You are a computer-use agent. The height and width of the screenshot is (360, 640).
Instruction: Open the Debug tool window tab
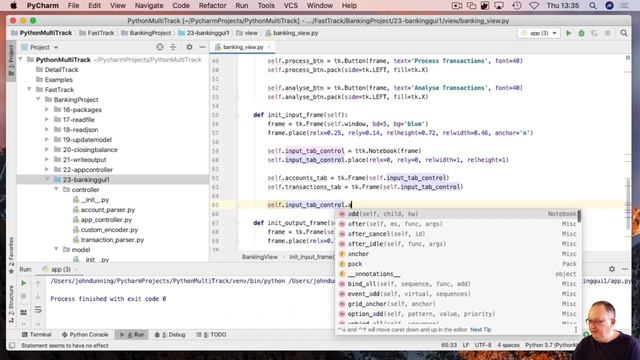click(x=170, y=335)
